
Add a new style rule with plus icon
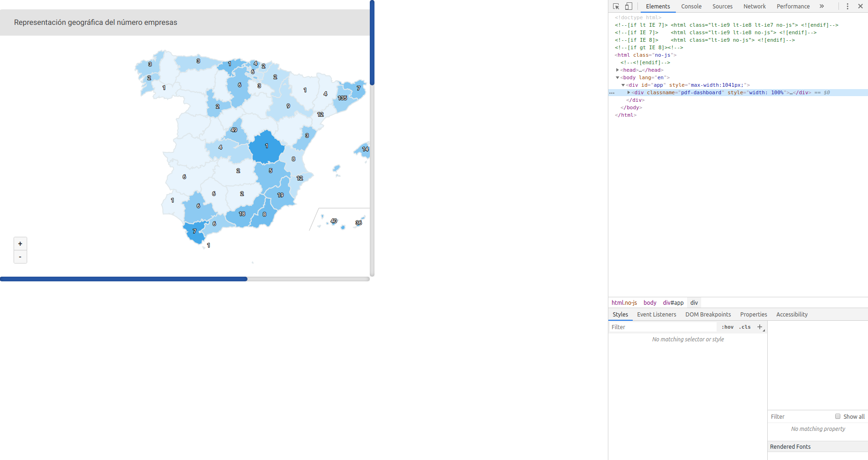click(760, 327)
